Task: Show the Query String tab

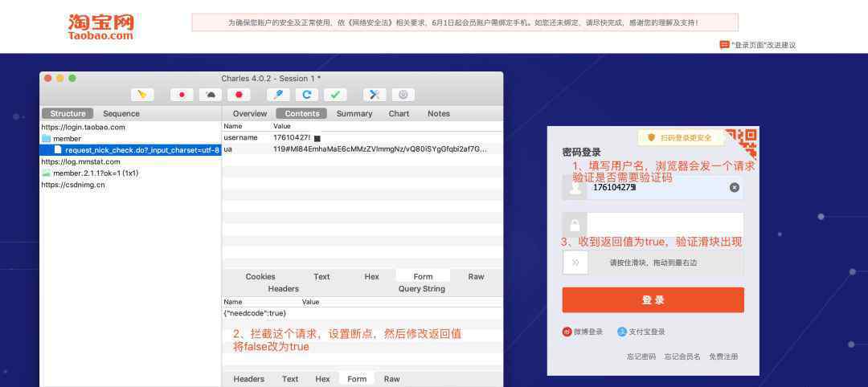Action: click(422, 288)
